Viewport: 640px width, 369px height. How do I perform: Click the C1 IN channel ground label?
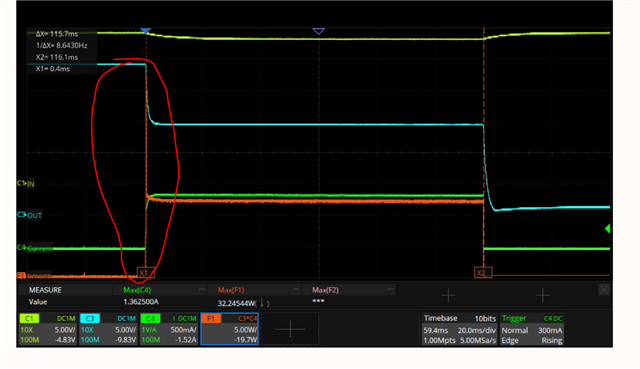[x=26, y=184]
